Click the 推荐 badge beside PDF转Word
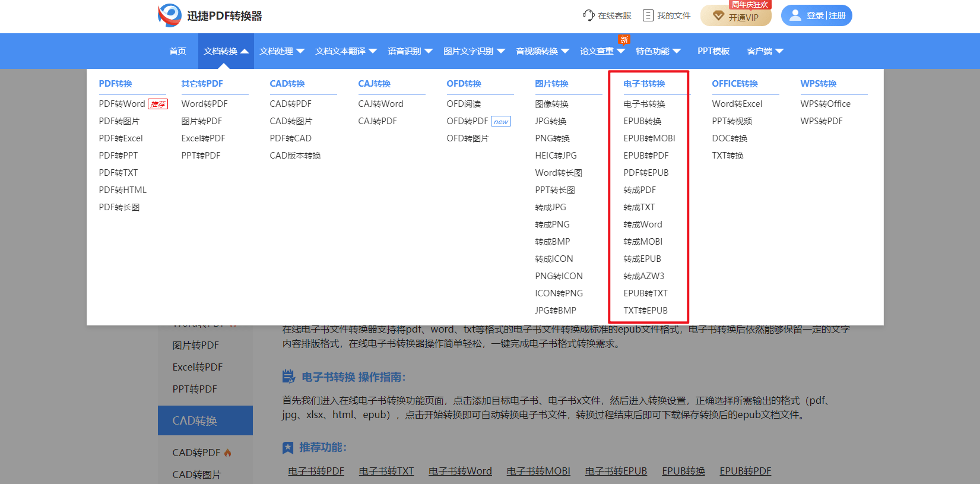This screenshot has width=980, height=484. [x=158, y=104]
